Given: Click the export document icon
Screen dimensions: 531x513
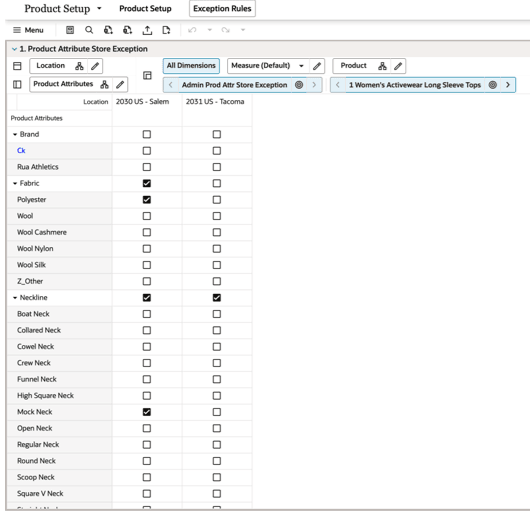Looking at the screenshot, I should 166,30.
